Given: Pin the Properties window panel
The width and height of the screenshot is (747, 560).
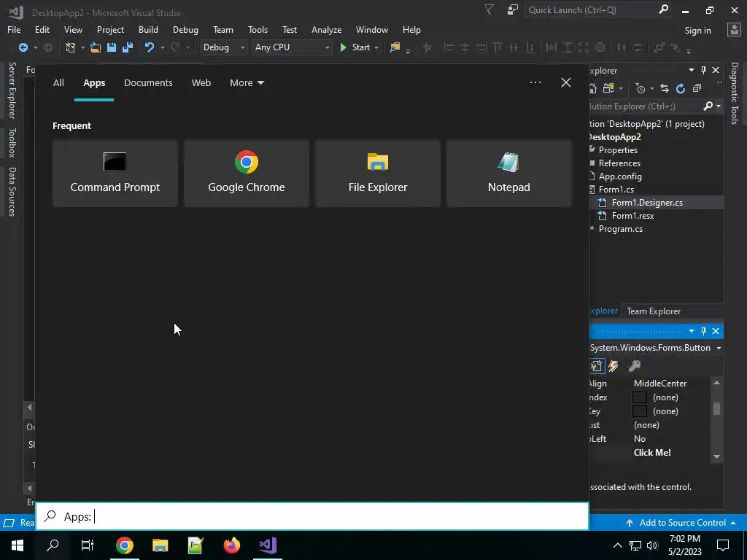Looking at the screenshot, I should coord(703,331).
